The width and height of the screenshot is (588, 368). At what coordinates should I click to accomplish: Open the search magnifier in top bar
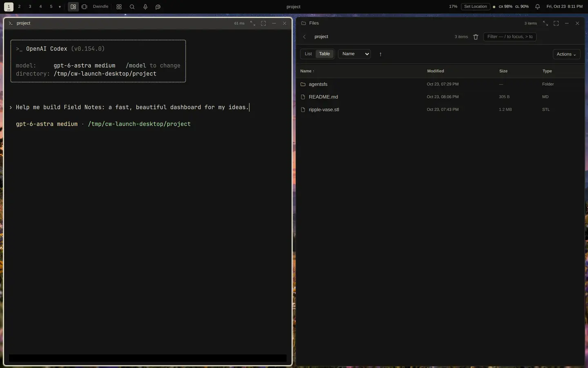pos(132,7)
